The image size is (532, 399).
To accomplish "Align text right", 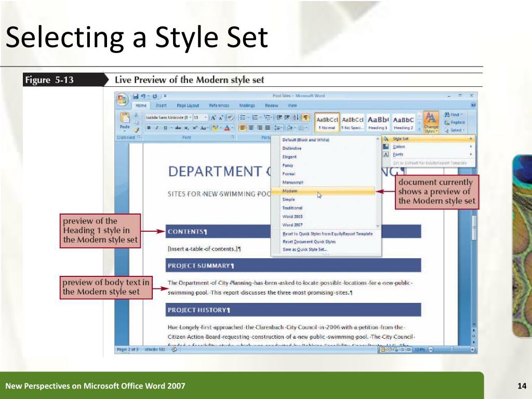I will (260, 128).
